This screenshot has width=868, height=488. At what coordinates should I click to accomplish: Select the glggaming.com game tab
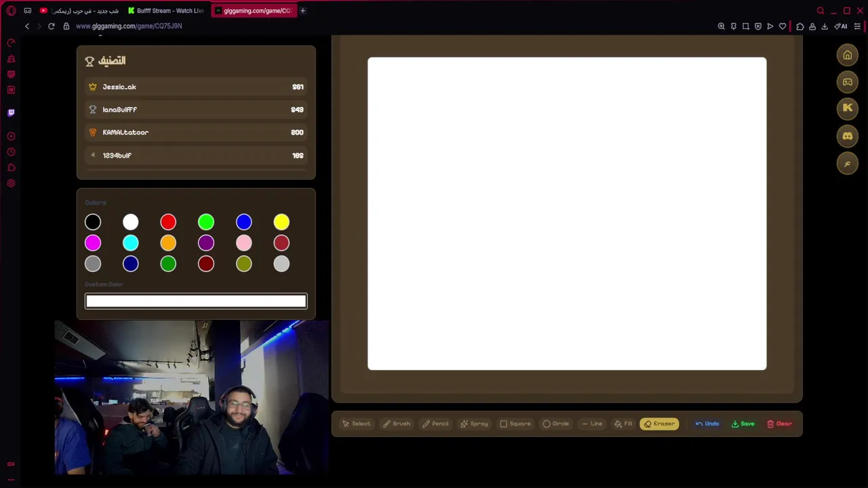(254, 11)
